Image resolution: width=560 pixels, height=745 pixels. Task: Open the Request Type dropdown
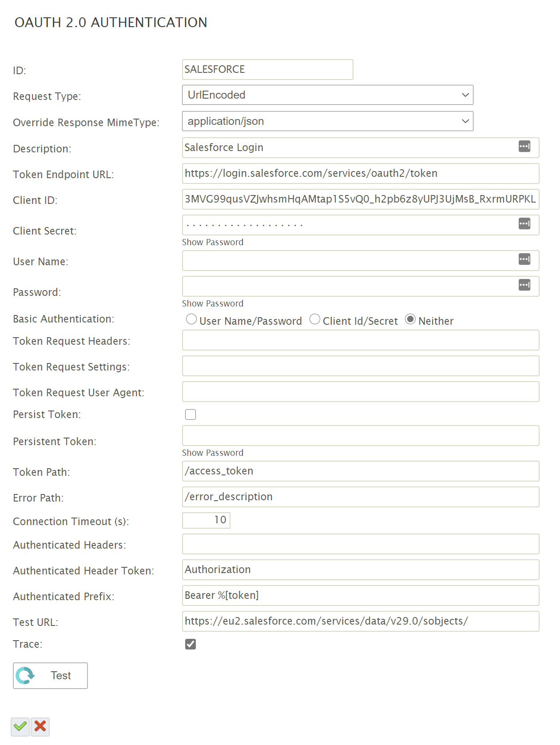tap(327, 95)
